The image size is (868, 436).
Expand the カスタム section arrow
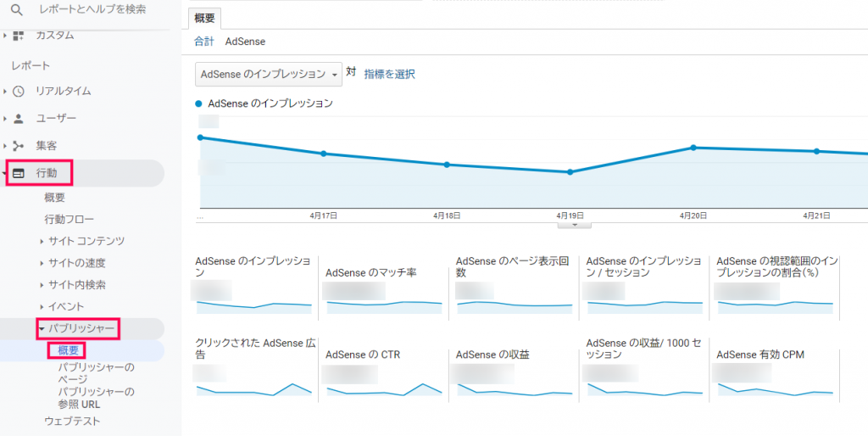(5, 36)
